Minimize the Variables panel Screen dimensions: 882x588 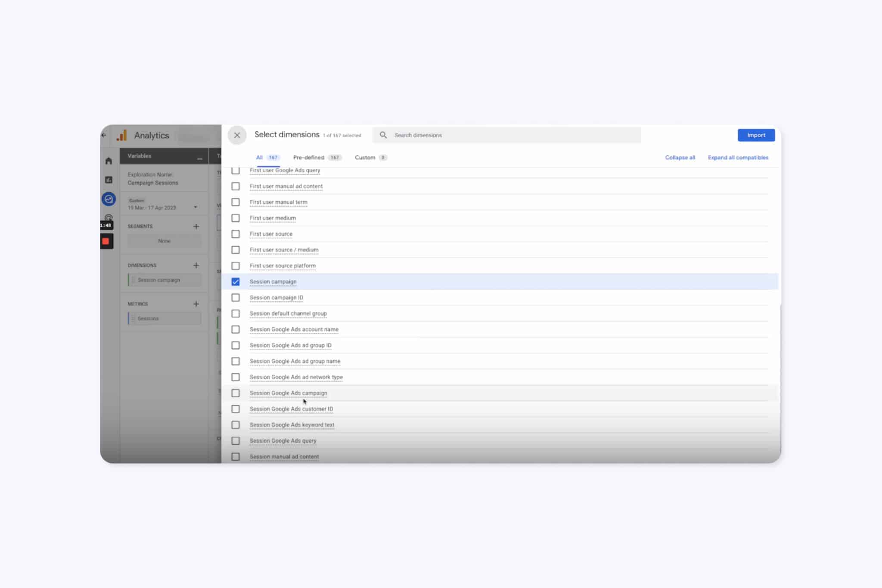199,158
